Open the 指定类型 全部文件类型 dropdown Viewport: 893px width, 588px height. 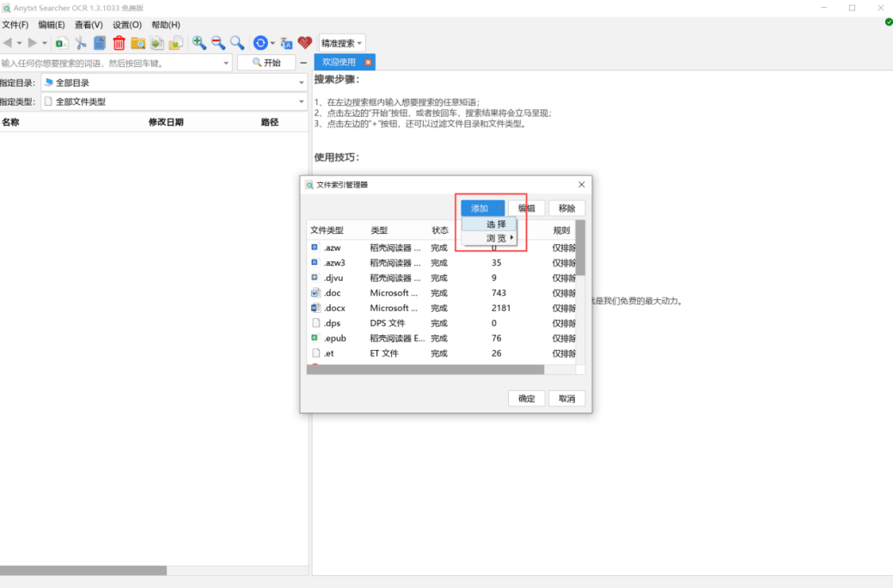pos(174,101)
